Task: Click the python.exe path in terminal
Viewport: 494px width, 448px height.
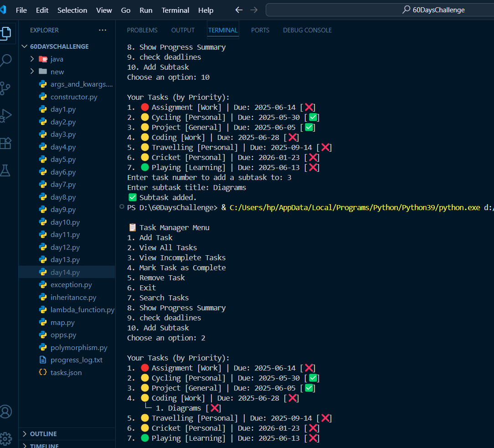Action: click(355, 208)
